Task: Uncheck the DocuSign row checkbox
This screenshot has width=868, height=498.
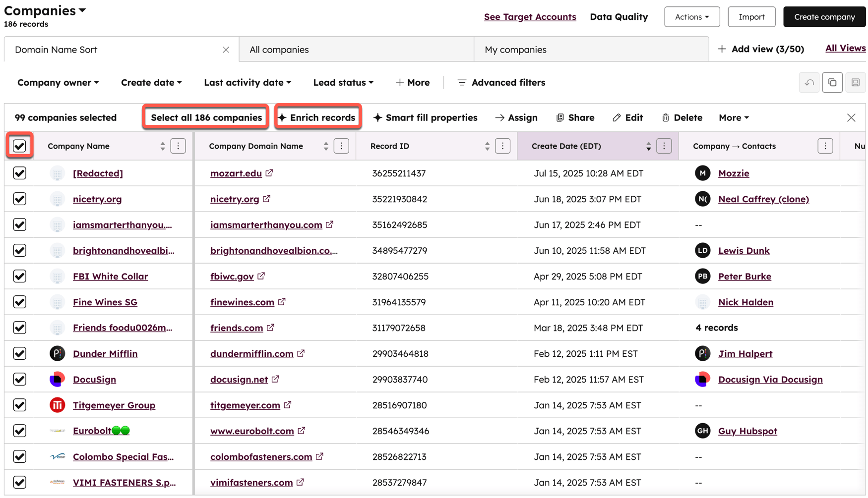Action: point(19,379)
